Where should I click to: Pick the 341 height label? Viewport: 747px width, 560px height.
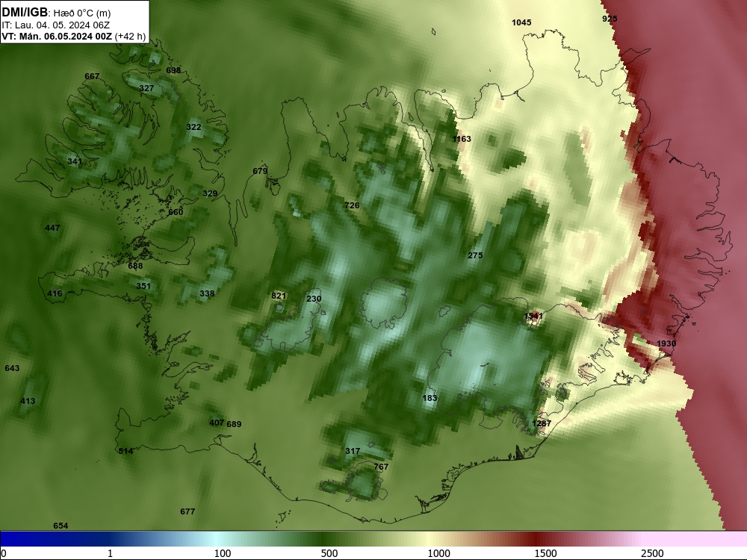coord(74,161)
